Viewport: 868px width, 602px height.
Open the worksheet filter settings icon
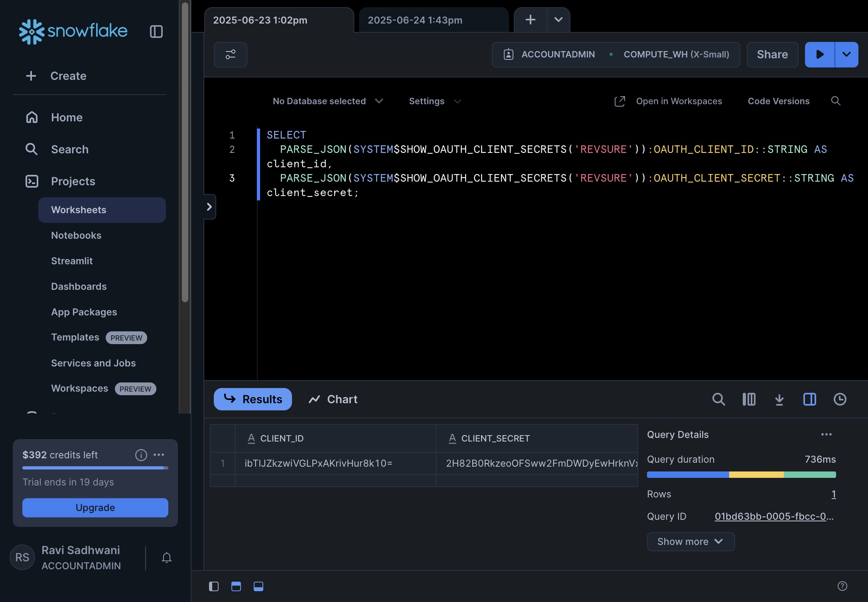click(x=231, y=54)
